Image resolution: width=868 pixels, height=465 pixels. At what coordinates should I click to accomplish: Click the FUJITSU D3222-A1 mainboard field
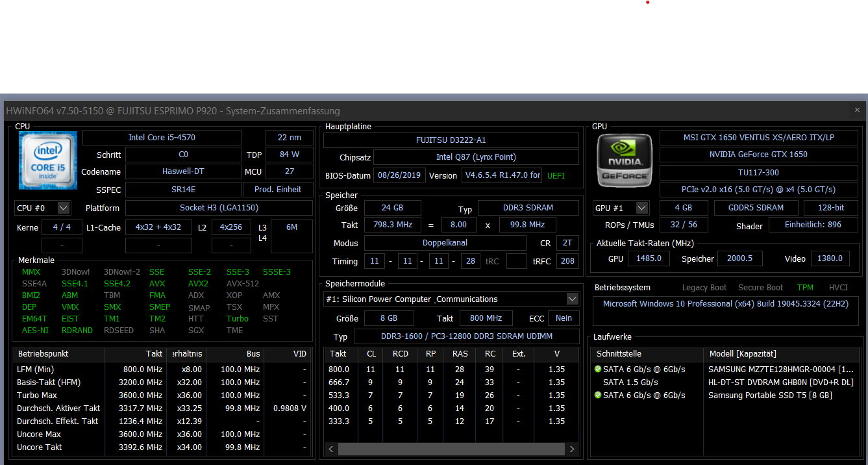click(x=451, y=140)
